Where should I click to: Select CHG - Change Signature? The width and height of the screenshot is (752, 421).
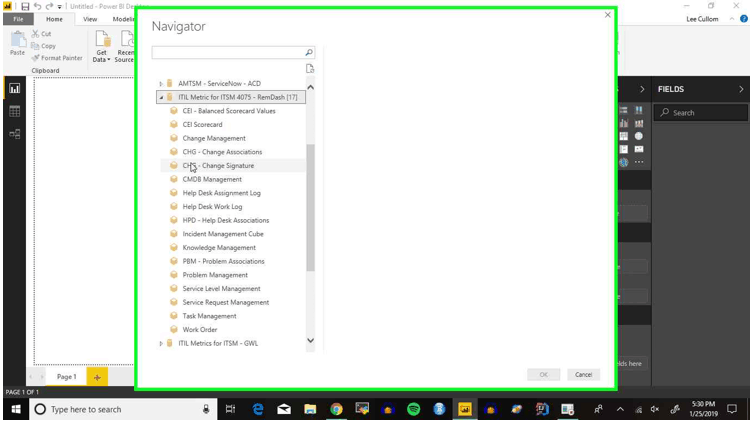pos(218,165)
